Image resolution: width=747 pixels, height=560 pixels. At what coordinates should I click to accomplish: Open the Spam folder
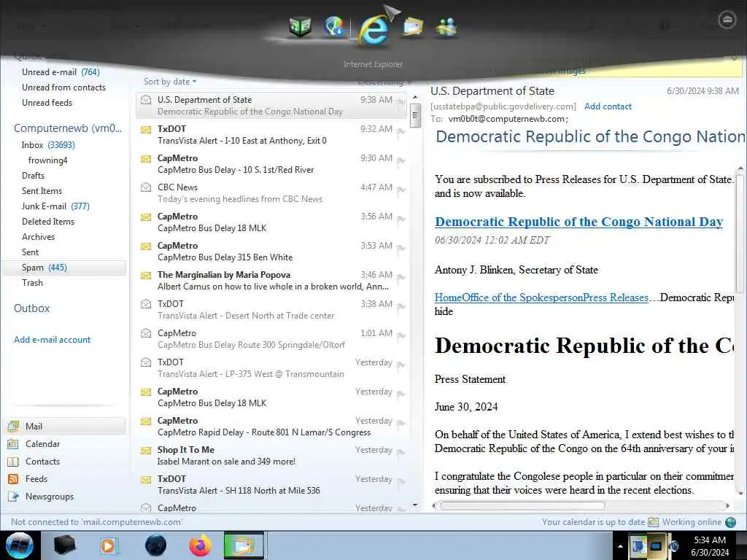click(x=65, y=268)
